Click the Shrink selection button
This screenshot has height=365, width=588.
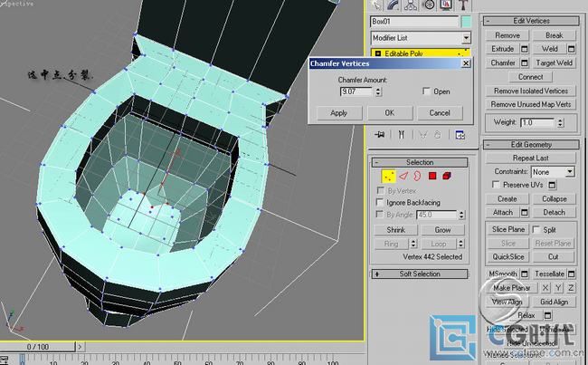tap(395, 230)
